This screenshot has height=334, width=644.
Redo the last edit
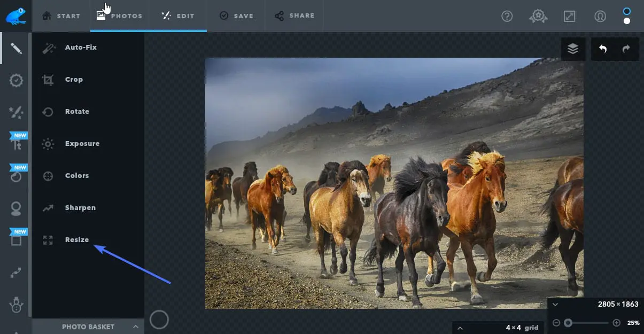click(x=626, y=49)
